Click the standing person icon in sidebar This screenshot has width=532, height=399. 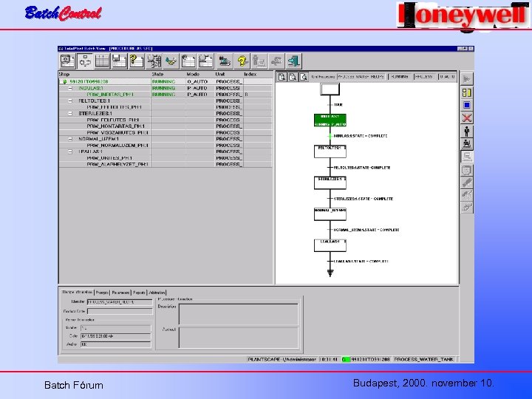coord(467,131)
